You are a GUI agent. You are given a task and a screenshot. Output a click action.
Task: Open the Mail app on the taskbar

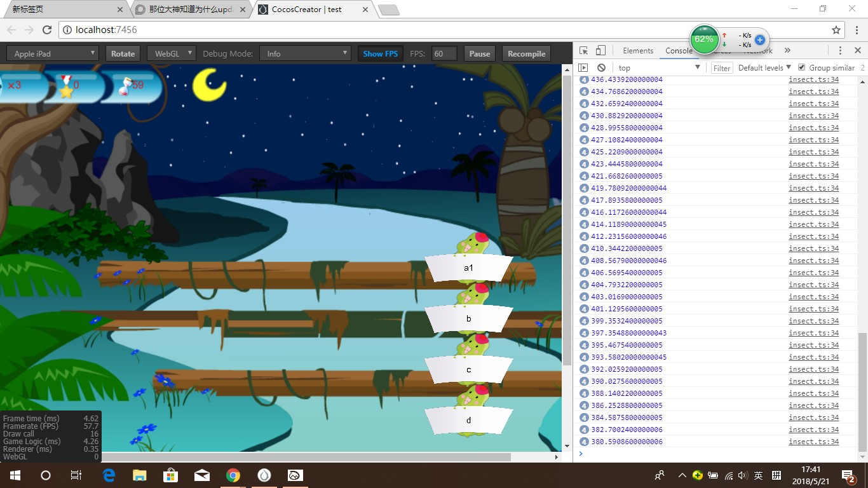coord(202,475)
